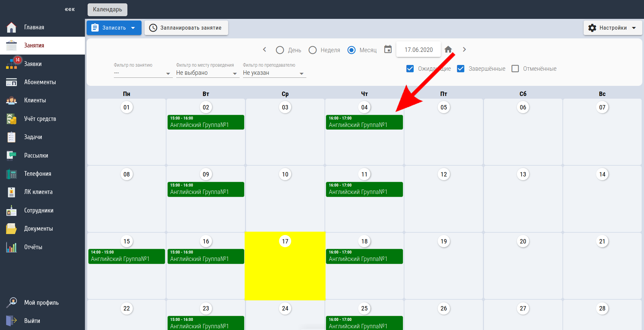This screenshot has width=644, height=330.
Task: Click the Телефония phone icon
Action: [x=11, y=174]
